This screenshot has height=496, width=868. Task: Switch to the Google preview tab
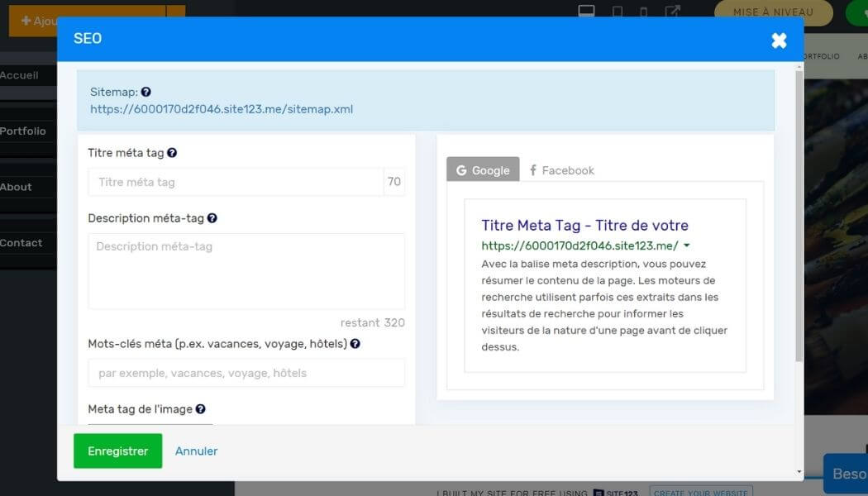point(483,170)
